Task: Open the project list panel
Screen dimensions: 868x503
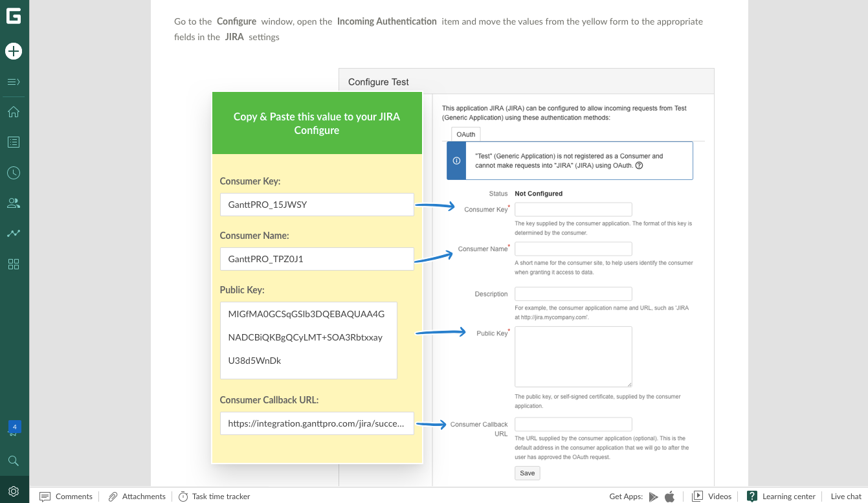Action: [x=14, y=142]
